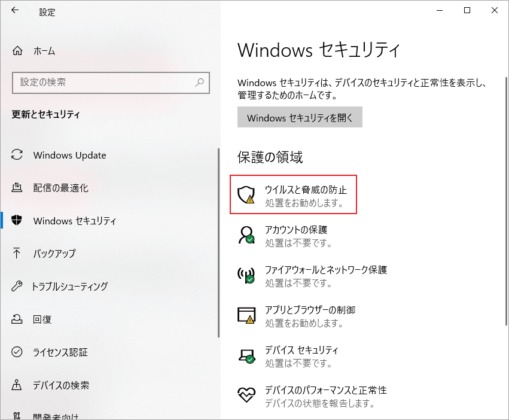Click the Windows セキュリティ shield icon in sidebar

point(17,220)
